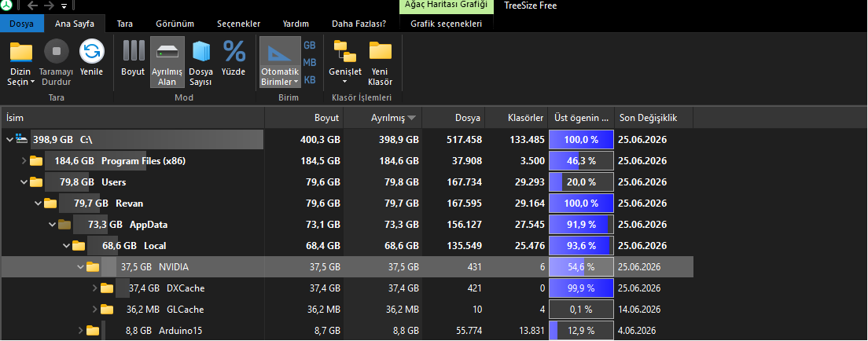
Task: Collapse the NVIDIA folder
Action: pos(81,267)
